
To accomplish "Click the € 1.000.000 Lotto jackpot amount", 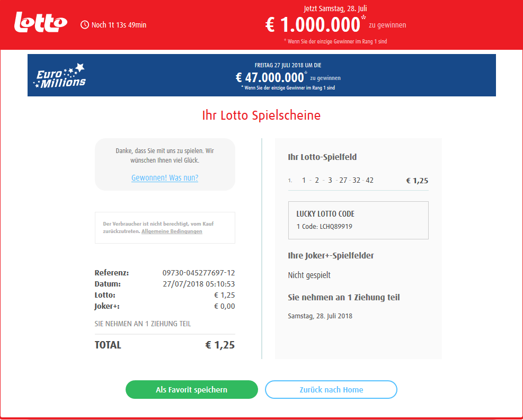I will tap(313, 25).
